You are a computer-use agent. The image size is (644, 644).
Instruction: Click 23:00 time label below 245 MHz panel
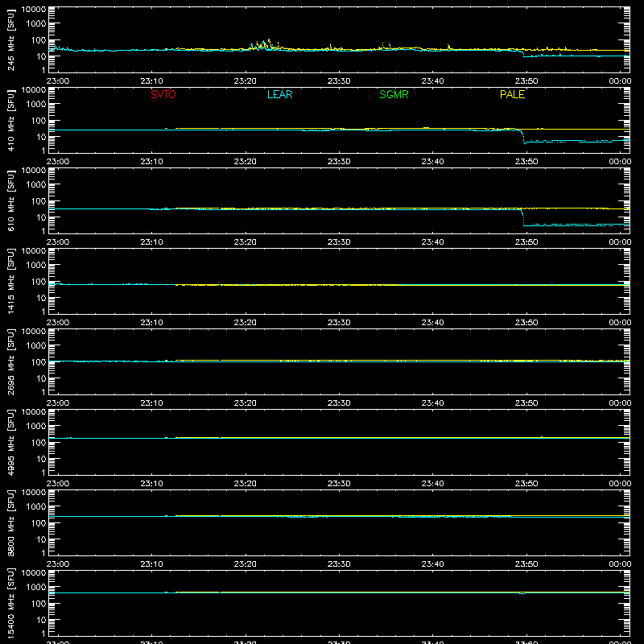(57, 81)
